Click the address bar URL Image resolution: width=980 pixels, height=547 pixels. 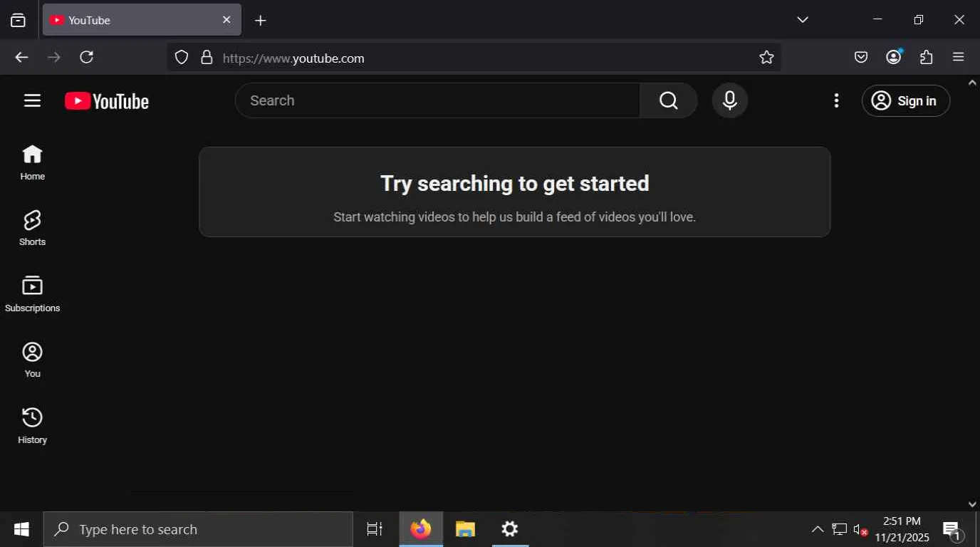293,58
